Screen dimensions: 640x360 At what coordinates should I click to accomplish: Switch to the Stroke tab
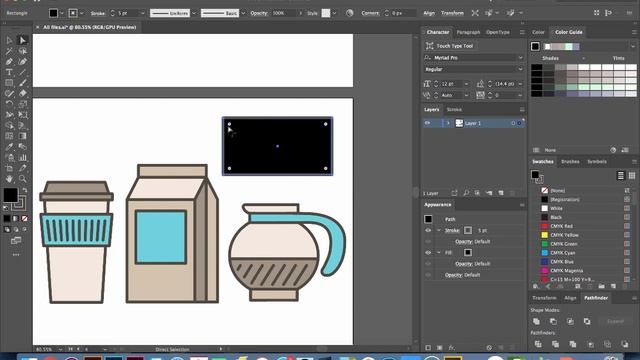tap(454, 109)
